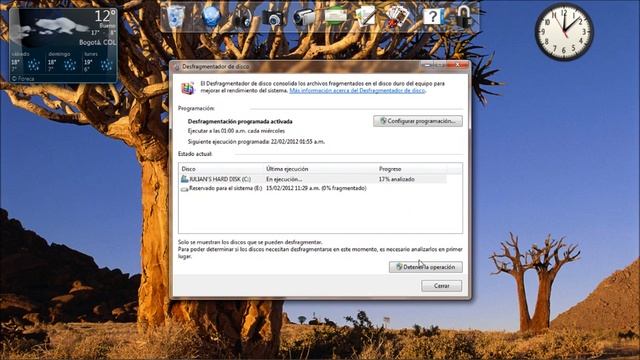Open the photo camera icon

coord(273,18)
